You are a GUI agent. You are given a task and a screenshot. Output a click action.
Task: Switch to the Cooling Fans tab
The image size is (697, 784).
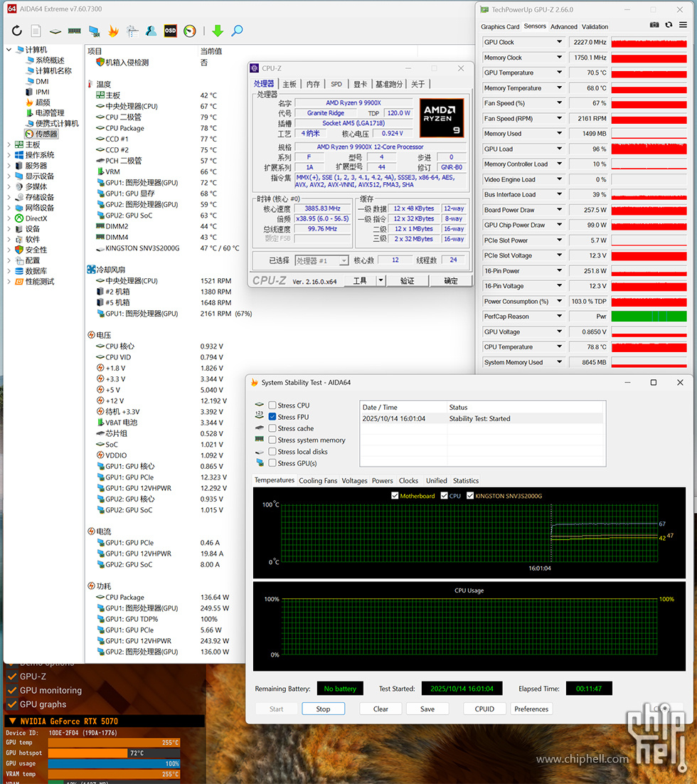coord(318,481)
